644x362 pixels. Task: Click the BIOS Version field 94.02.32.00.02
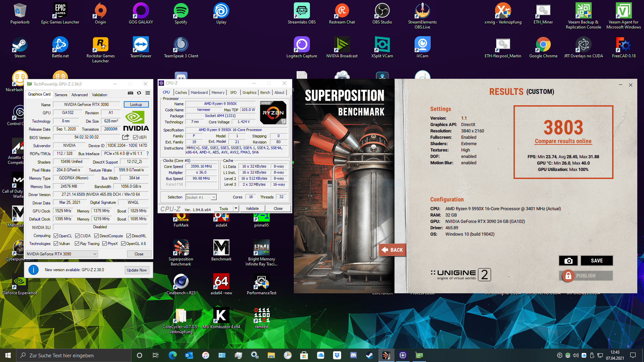tap(87, 137)
